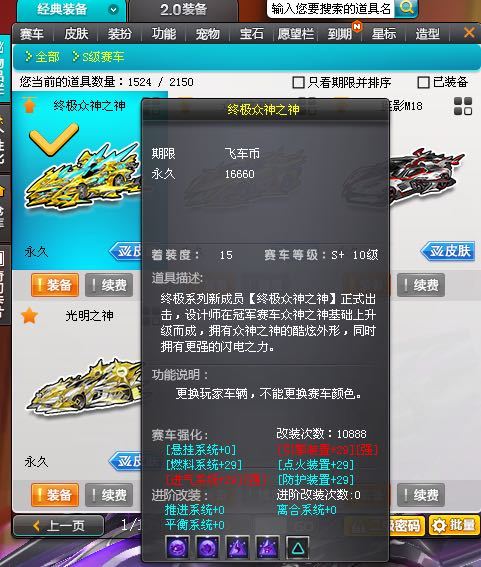Click the third purple gem slot icon
Viewport: 481px width, 567px height.
(x=237, y=547)
